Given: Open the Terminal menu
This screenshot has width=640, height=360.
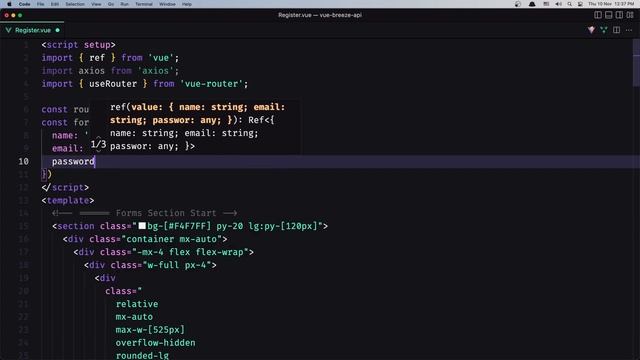Looking at the screenshot, I should tap(144, 4).
